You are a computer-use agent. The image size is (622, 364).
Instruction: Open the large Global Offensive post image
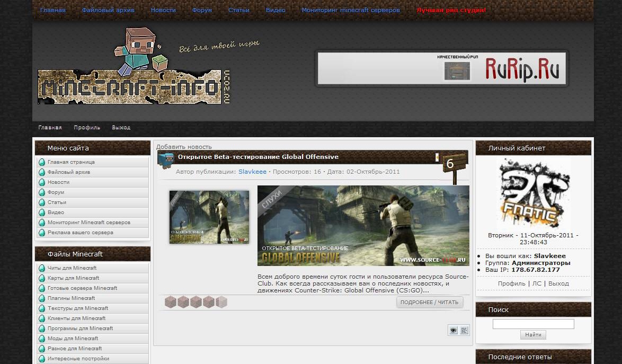[x=363, y=226]
